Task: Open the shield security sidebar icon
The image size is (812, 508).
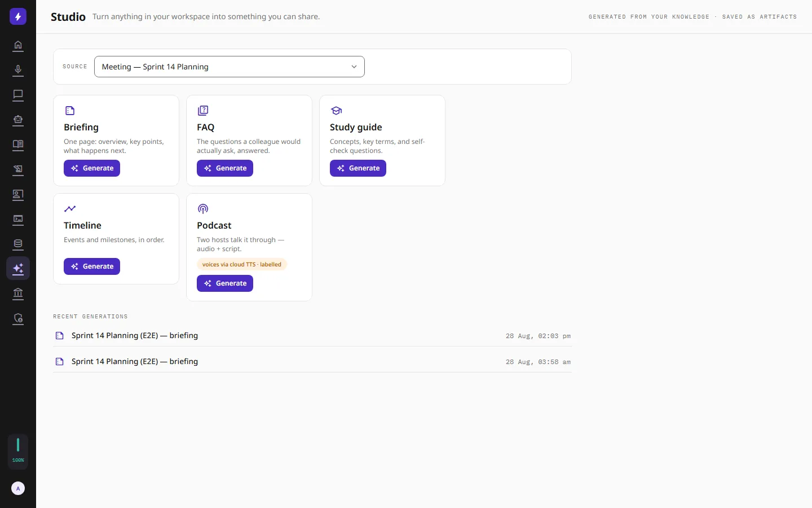Action: coord(18,318)
